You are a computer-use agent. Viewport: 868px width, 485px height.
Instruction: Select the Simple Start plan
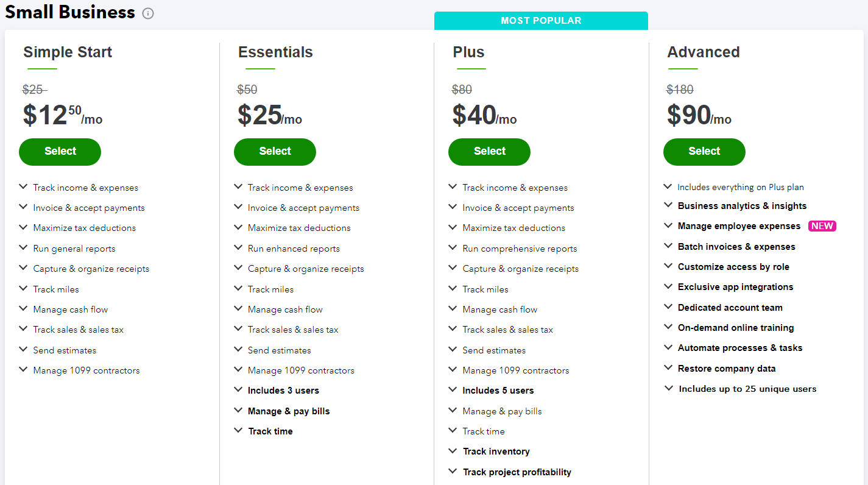tap(60, 152)
